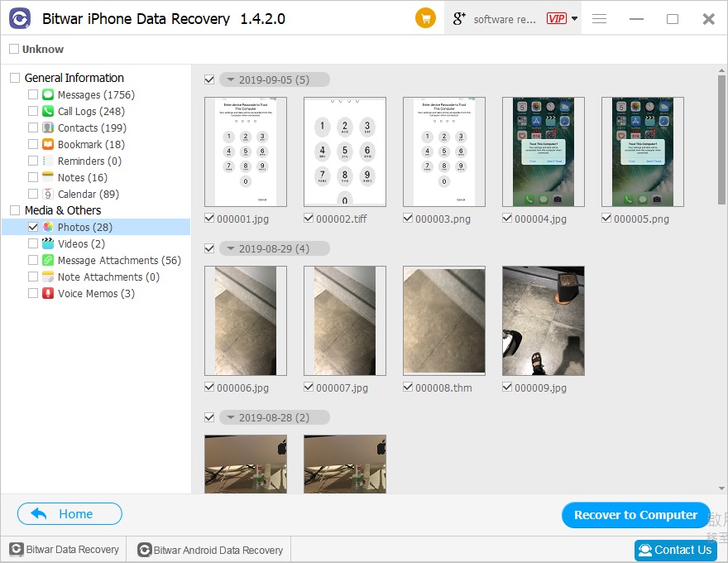This screenshot has height=563, width=728.
Task: Open the shopping cart purchase icon
Action: pos(425,18)
